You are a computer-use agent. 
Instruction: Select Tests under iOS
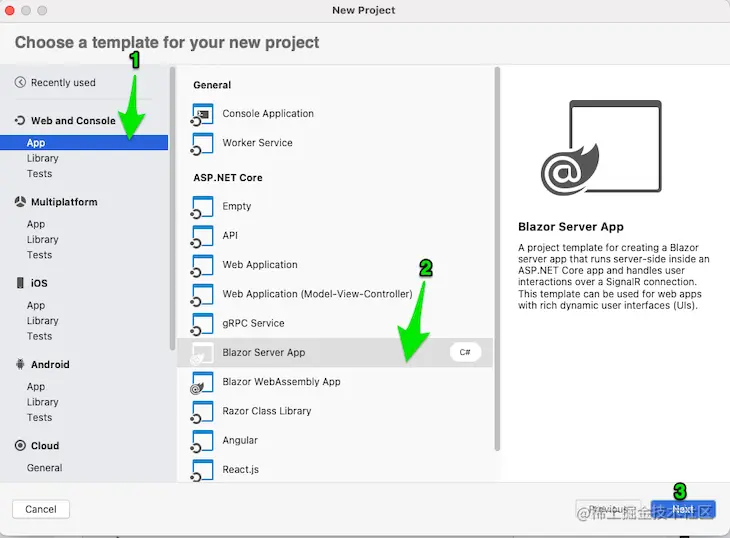pos(39,336)
